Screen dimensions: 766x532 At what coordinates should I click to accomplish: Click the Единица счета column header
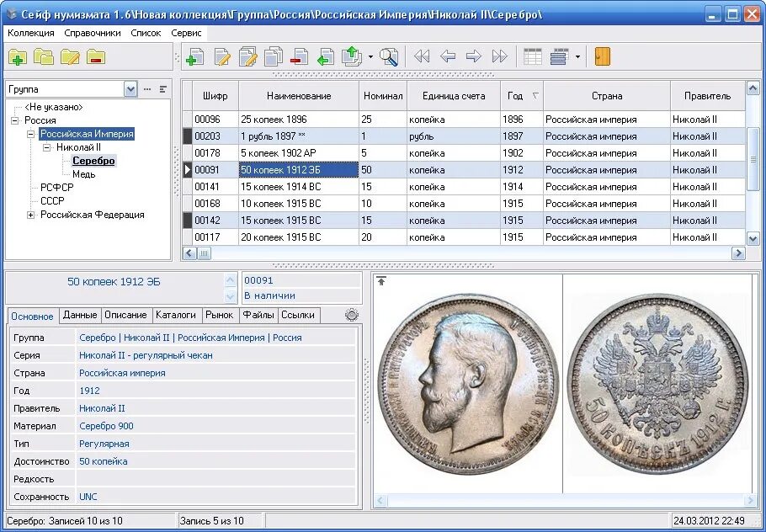pos(454,96)
